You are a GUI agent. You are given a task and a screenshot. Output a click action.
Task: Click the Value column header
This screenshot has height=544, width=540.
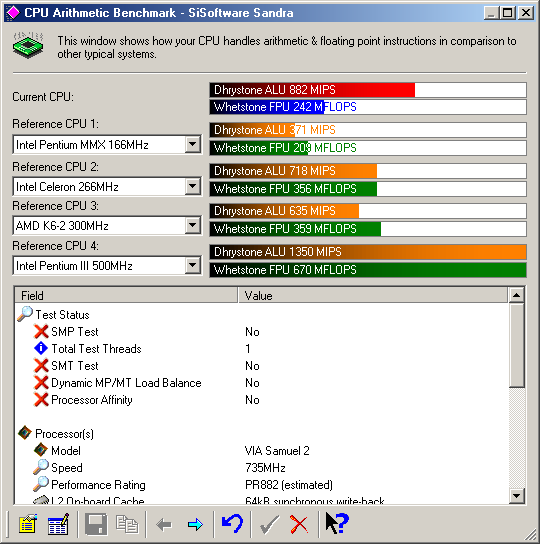click(373, 295)
